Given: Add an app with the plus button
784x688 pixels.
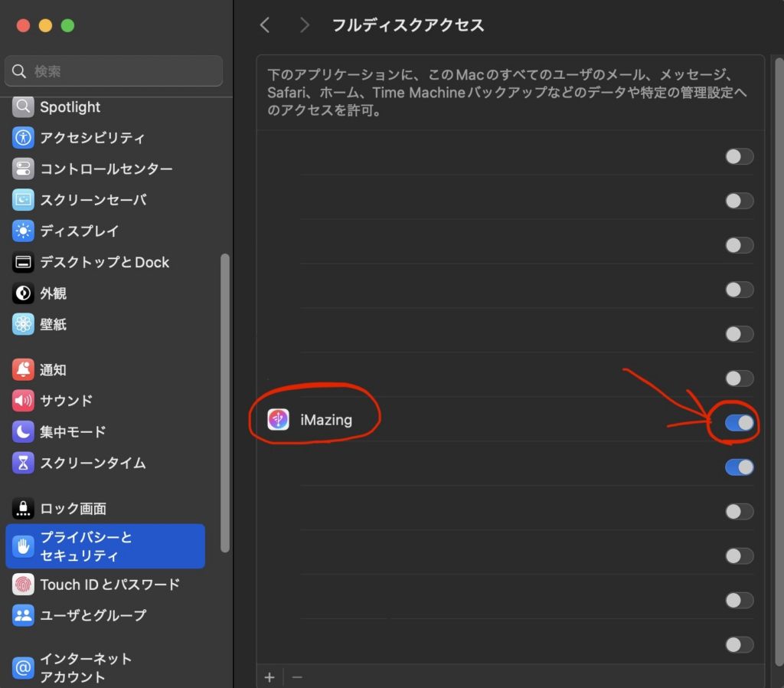Looking at the screenshot, I should 269,677.
